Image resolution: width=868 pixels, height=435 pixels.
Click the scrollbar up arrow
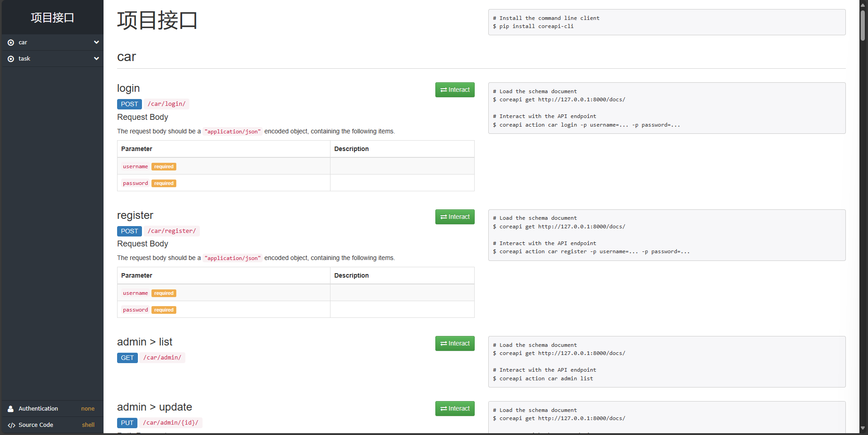863,5
